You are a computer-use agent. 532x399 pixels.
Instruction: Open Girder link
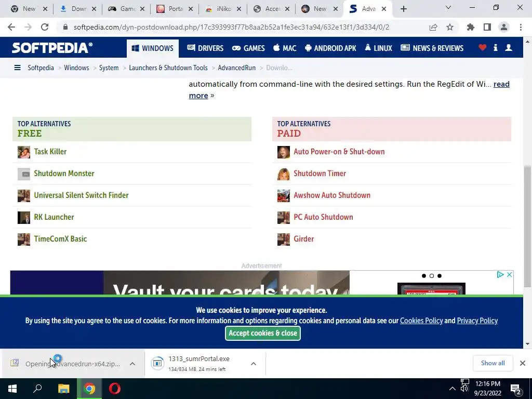point(303,239)
